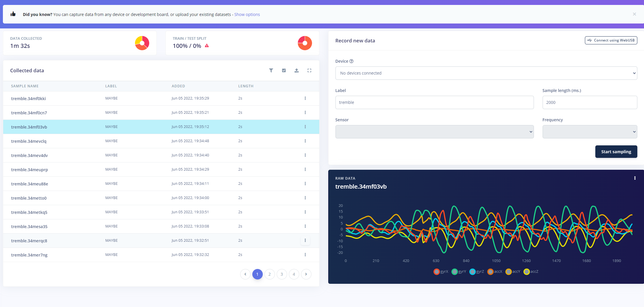
Task: Click the select multiple items checkbox icon
Action: [284, 71]
